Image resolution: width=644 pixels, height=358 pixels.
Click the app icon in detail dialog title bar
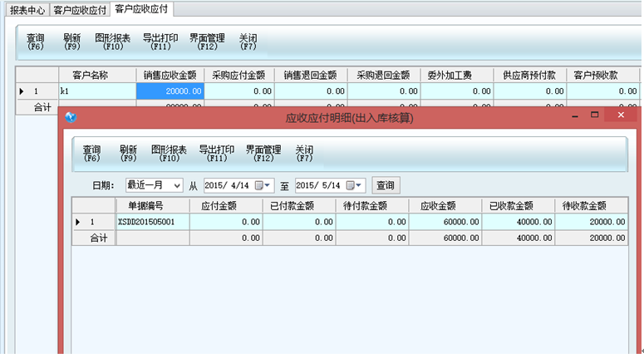[71, 117]
